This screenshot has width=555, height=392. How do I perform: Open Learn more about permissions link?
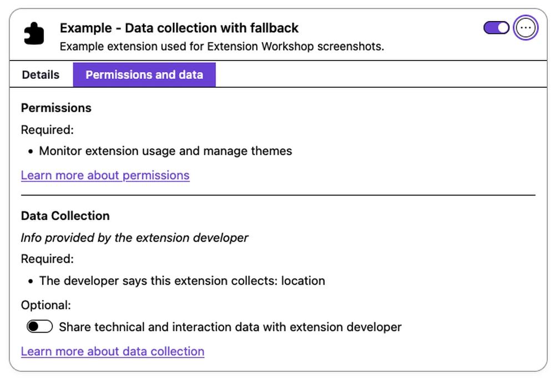[105, 175]
